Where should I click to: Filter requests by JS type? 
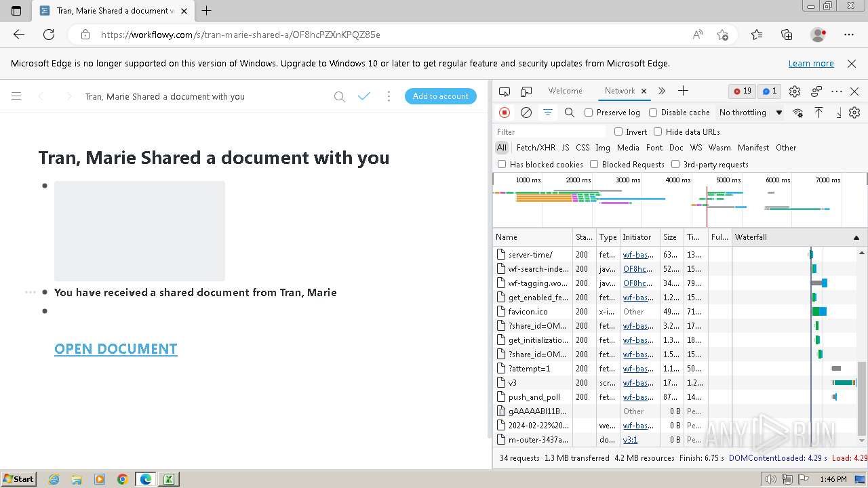566,148
